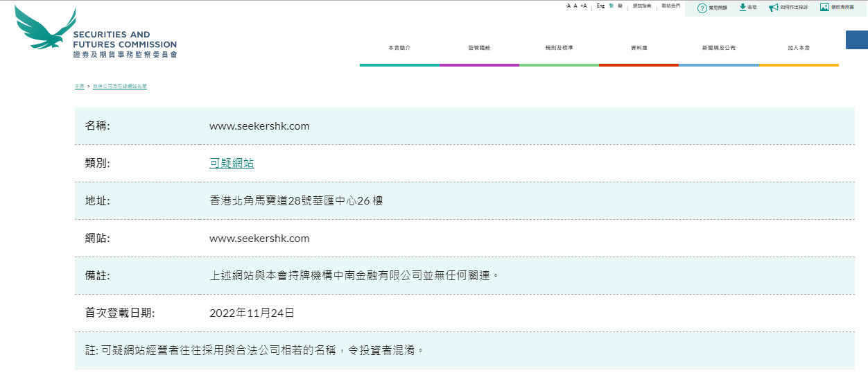Image resolution: width=868 pixels, height=389 pixels.
Task: Open the 傳媒專用區 picture icon
Action: [x=824, y=7]
